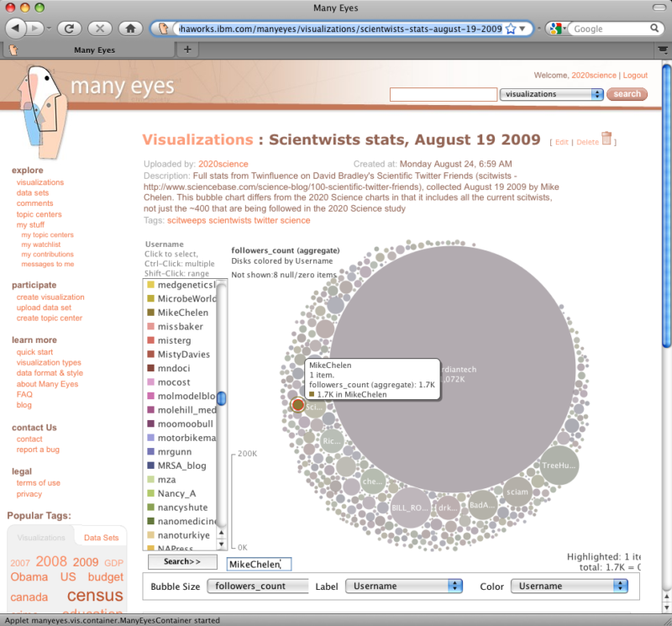
Task: Click the browser page vertical scrollbar thumb
Action: (x=666, y=206)
